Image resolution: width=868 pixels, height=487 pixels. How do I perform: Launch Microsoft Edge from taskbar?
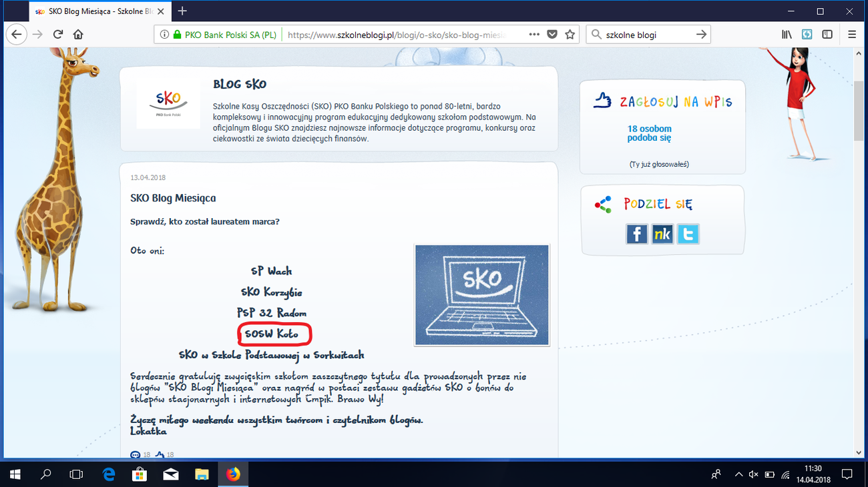(109, 474)
